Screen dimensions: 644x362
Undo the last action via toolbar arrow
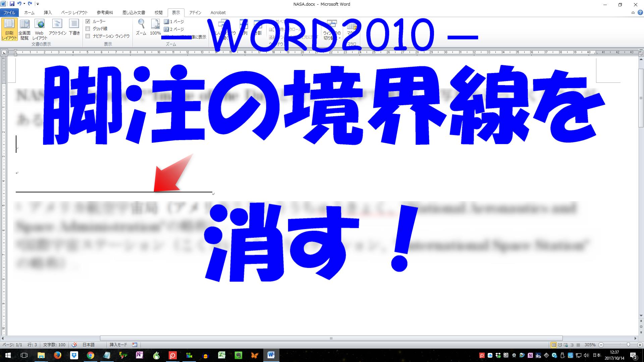tap(19, 4)
